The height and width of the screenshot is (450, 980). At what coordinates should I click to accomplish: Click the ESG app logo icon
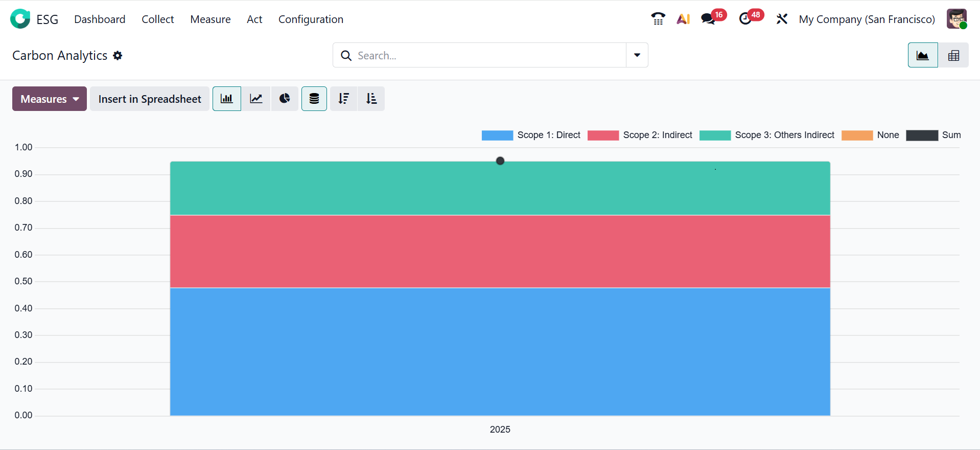20,19
